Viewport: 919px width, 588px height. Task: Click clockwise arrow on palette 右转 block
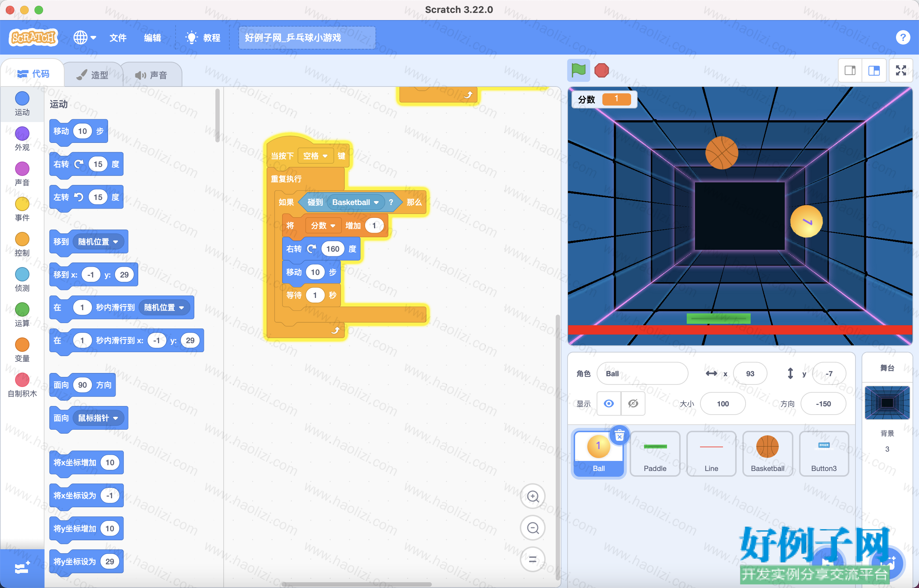(79, 164)
